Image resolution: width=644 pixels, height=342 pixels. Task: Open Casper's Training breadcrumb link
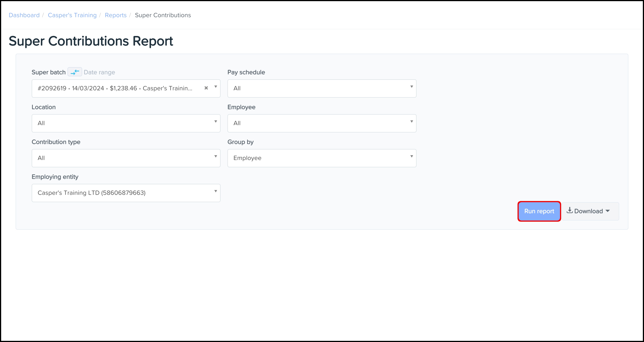(x=72, y=15)
